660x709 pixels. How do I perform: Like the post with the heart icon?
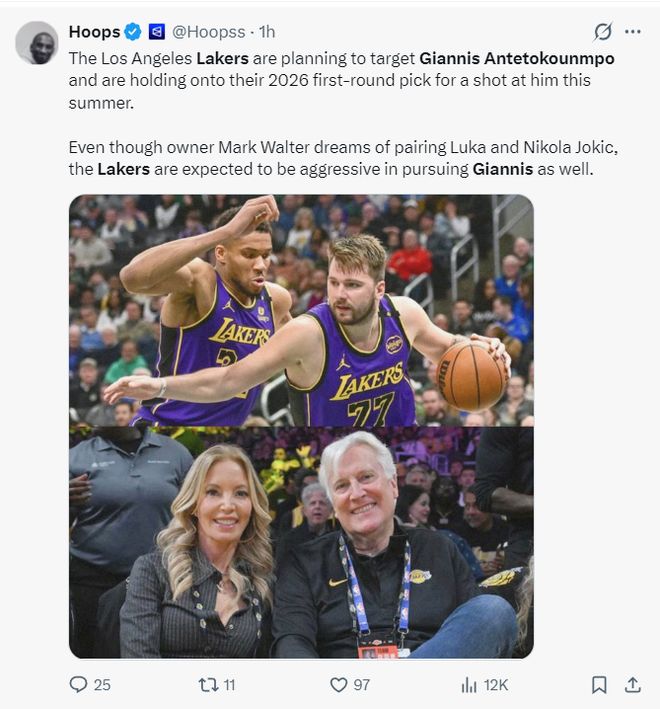[x=339, y=684]
